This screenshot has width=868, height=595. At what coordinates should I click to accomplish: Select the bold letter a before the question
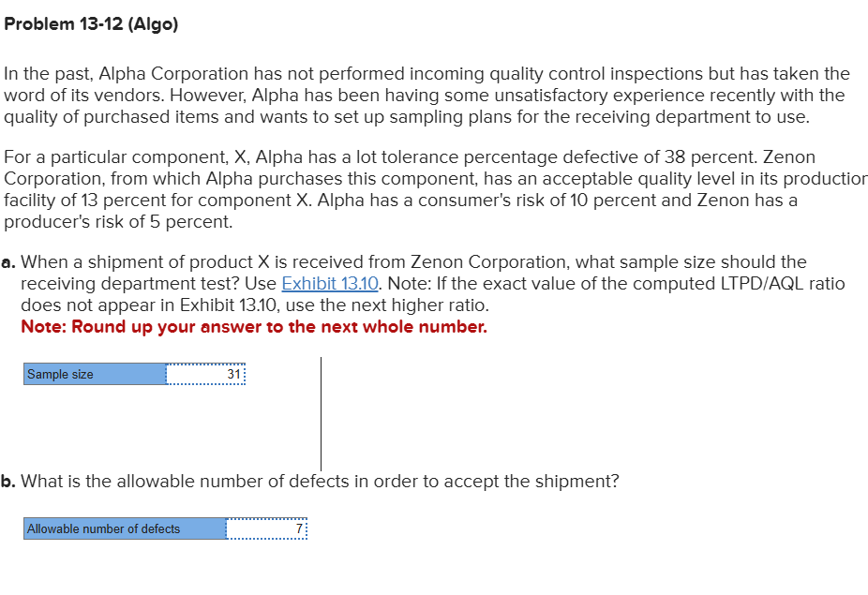click(8, 261)
